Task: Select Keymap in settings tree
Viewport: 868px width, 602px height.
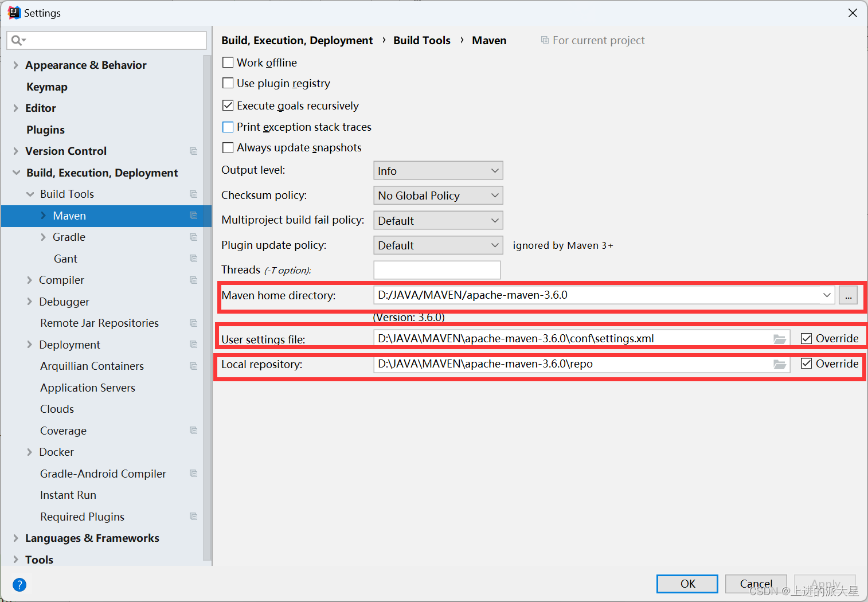Action: 47,87
